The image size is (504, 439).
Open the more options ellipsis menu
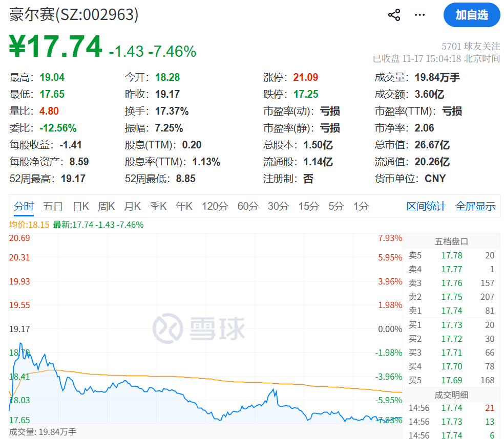[x=419, y=15]
